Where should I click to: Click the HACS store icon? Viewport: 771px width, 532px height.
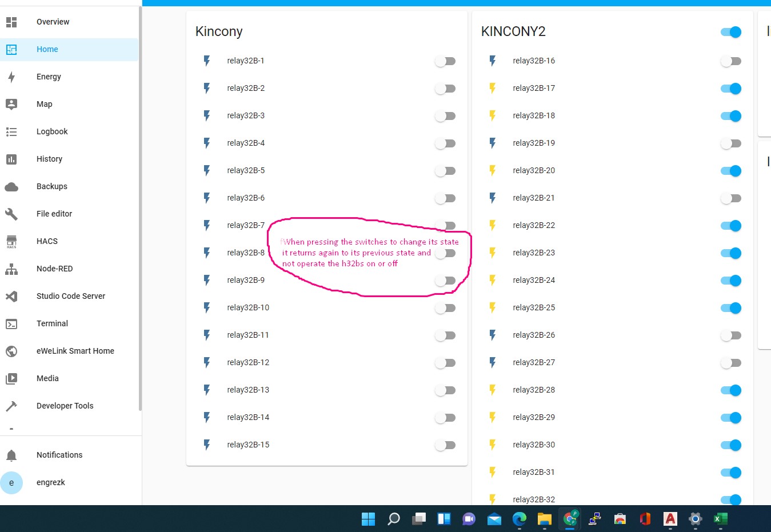11,242
